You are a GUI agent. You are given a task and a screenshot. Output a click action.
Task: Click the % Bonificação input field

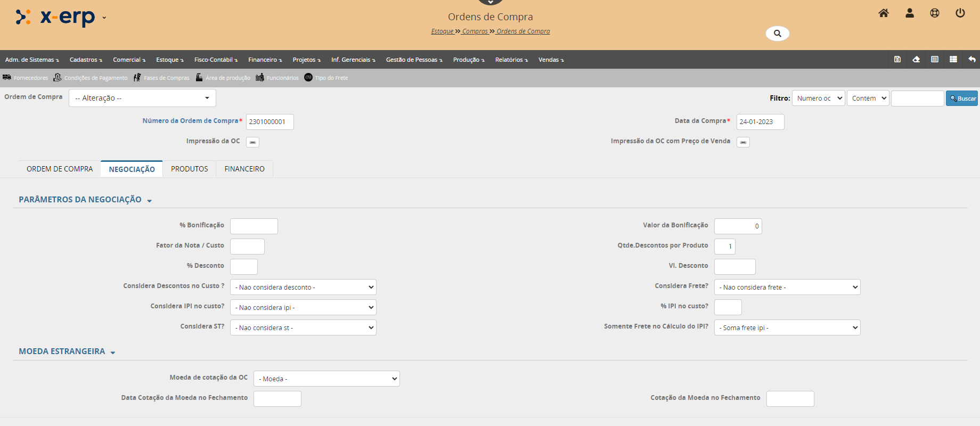(x=254, y=226)
